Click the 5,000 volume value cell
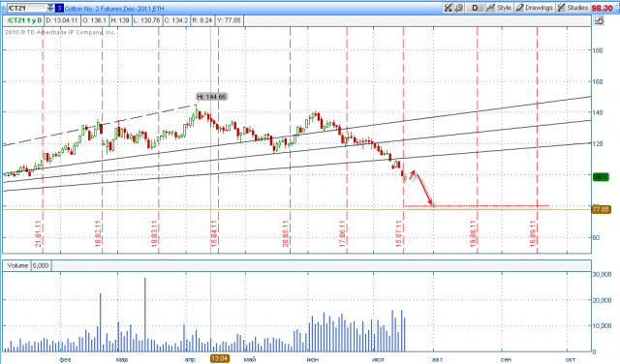This screenshot has height=364, width=620. (x=41, y=265)
